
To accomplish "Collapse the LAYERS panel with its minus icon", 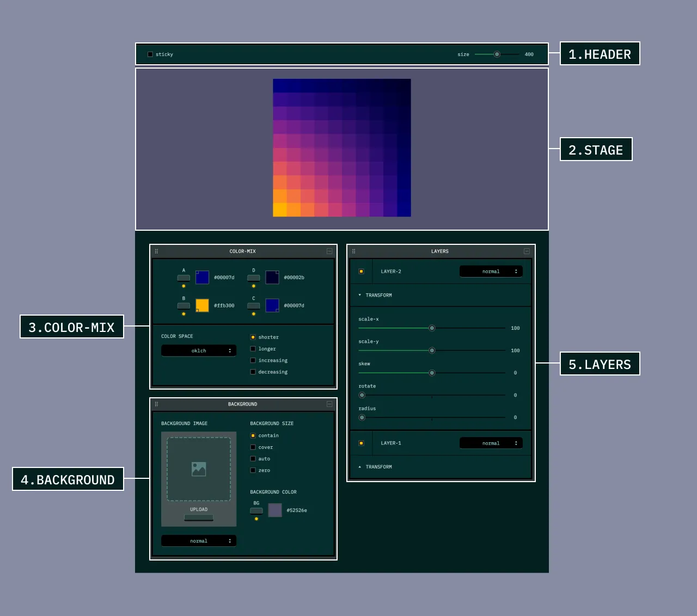I will pos(526,251).
